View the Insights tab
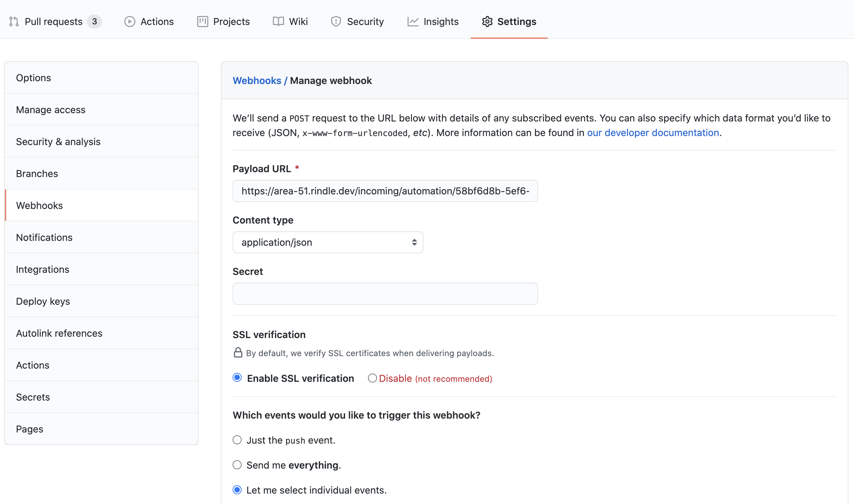854x504 pixels. pos(433,22)
